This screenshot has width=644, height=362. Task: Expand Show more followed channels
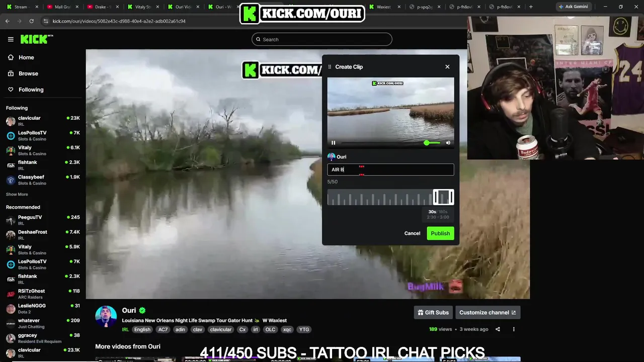tap(17, 194)
